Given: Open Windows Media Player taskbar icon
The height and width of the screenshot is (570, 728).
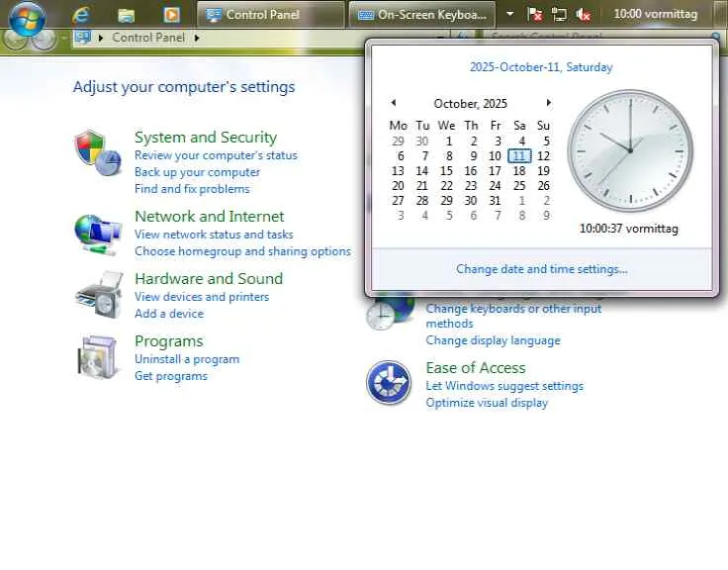Looking at the screenshot, I should (171, 15).
